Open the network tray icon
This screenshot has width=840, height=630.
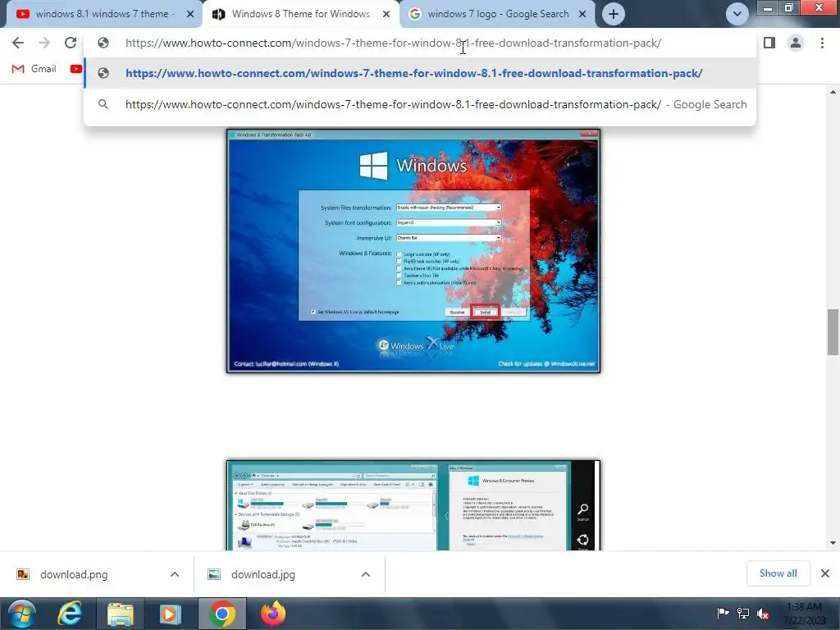pyautogui.click(x=743, y=614)
